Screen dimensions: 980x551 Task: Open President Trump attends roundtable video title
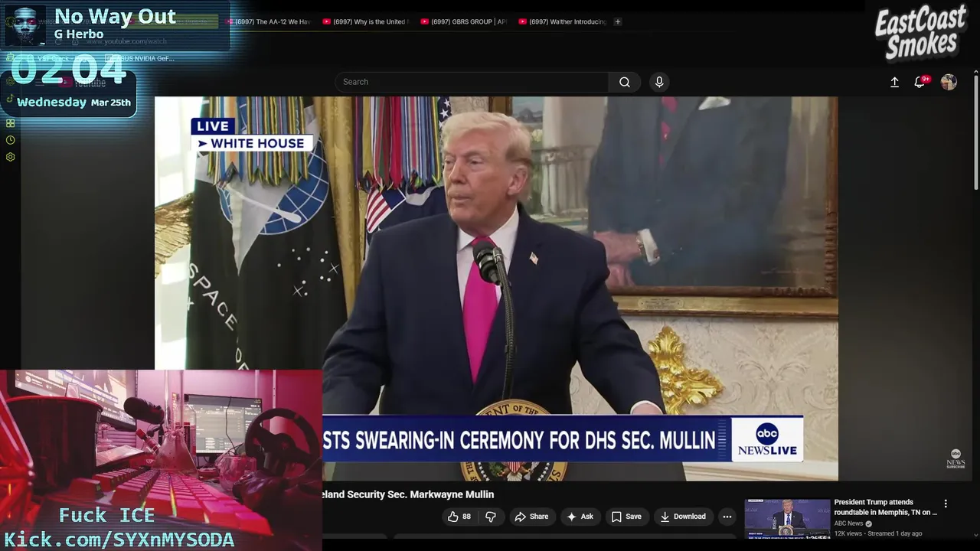[886, 507]
